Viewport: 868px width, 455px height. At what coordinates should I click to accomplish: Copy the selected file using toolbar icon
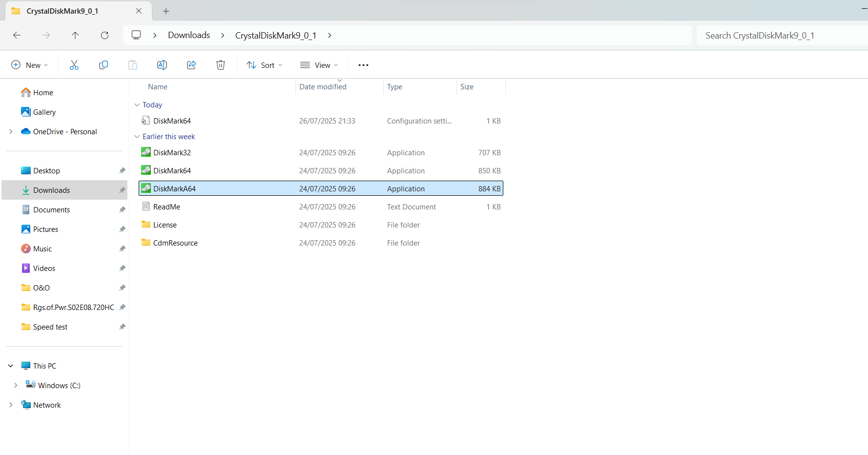tap(103, 64)
